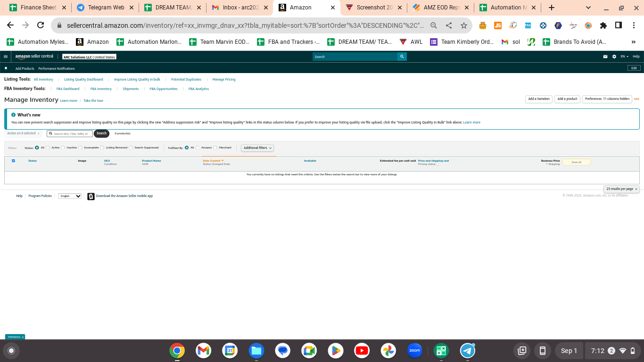
Task: Open the Brands To Avoid bookmark
Action: (575, 42)
